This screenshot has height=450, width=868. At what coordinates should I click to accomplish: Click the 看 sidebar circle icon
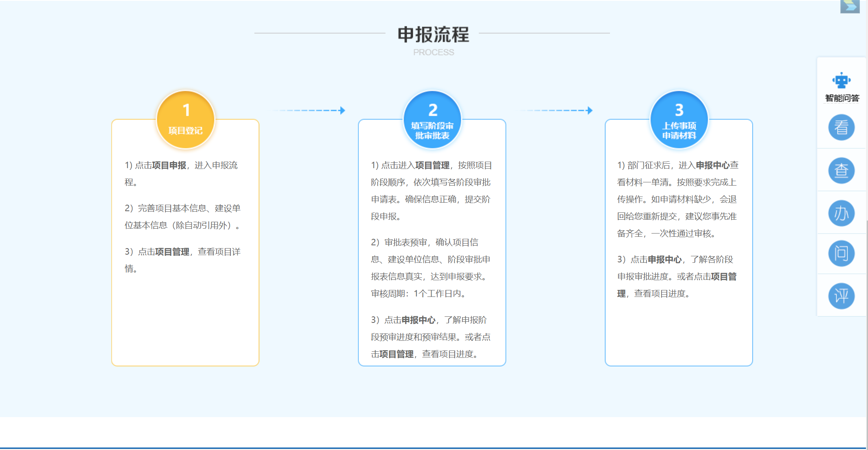pyautogui.click(x=841, y=128)
